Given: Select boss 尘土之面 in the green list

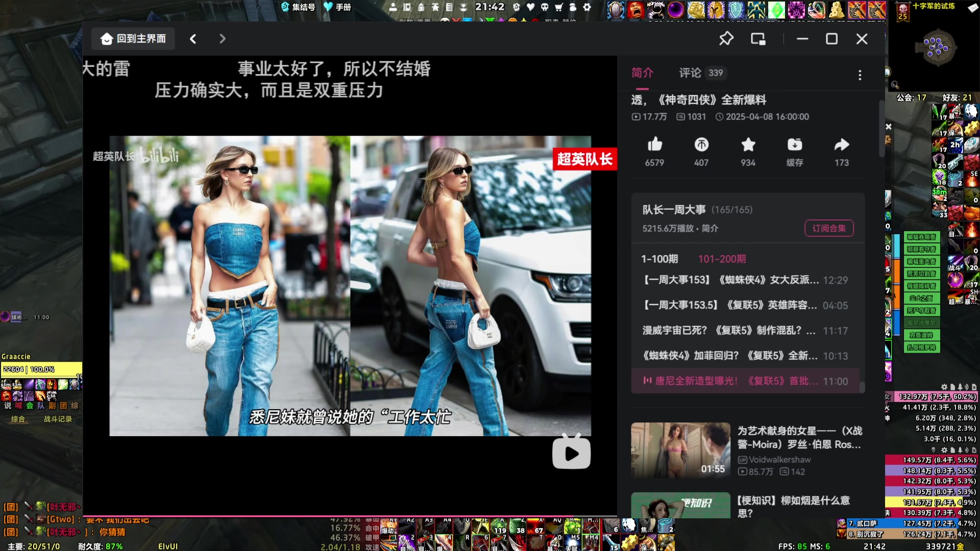Looking at the screenshot, I should (x=922, y=298).
